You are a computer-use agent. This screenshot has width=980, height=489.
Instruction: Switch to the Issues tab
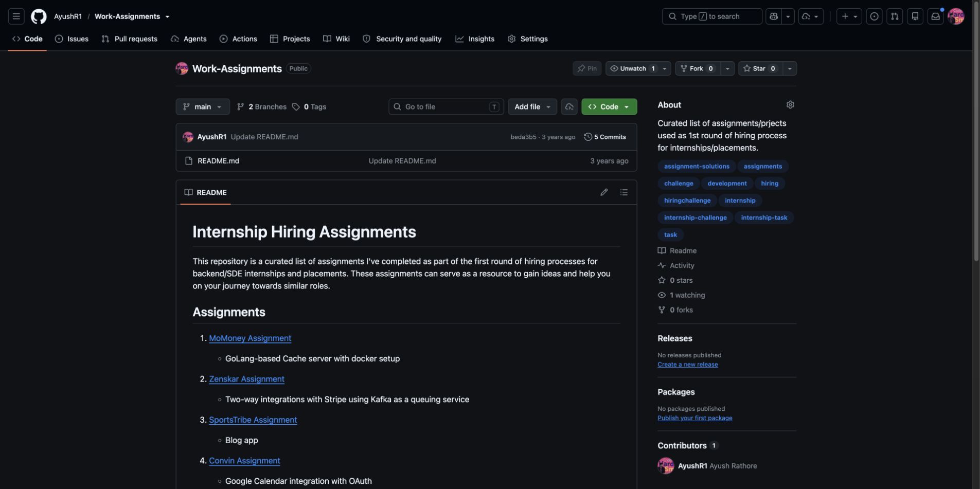coord(72,39)
